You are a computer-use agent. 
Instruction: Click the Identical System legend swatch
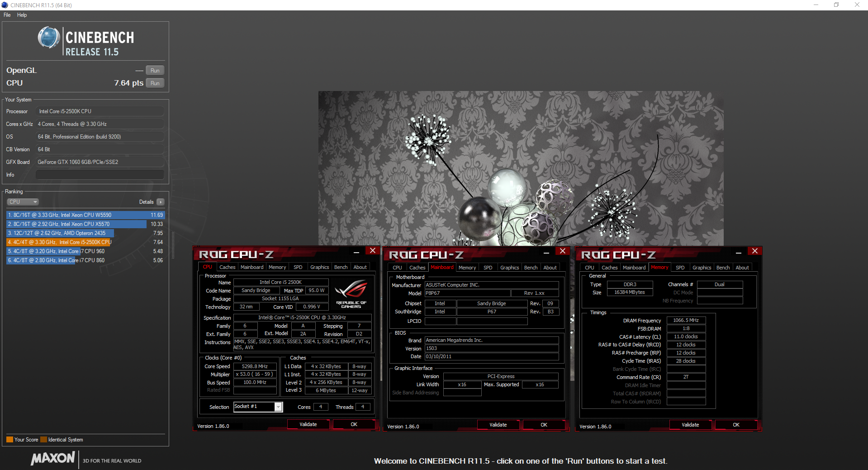(x=43, y=440)
